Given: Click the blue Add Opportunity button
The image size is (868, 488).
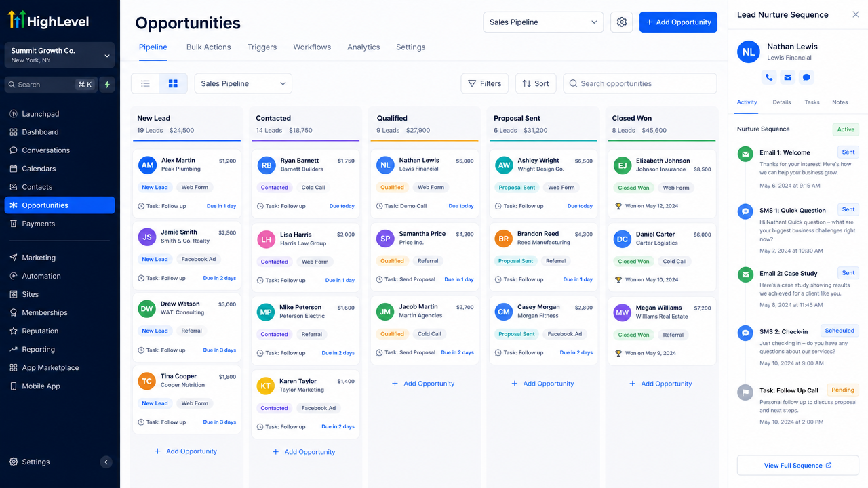Looking at the screenshot, I should (678, 22).
